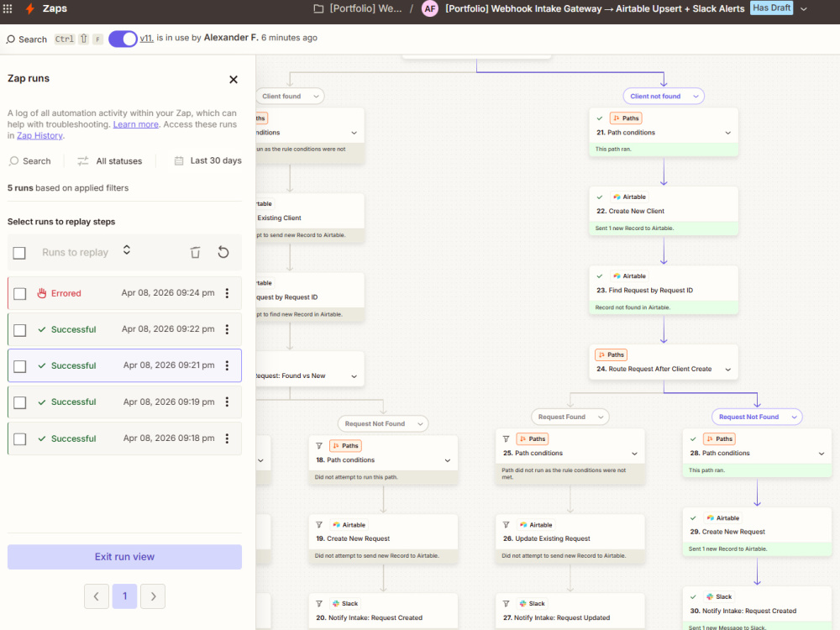
Task: Click Paths icon on step 21
Action: [616, 118]
